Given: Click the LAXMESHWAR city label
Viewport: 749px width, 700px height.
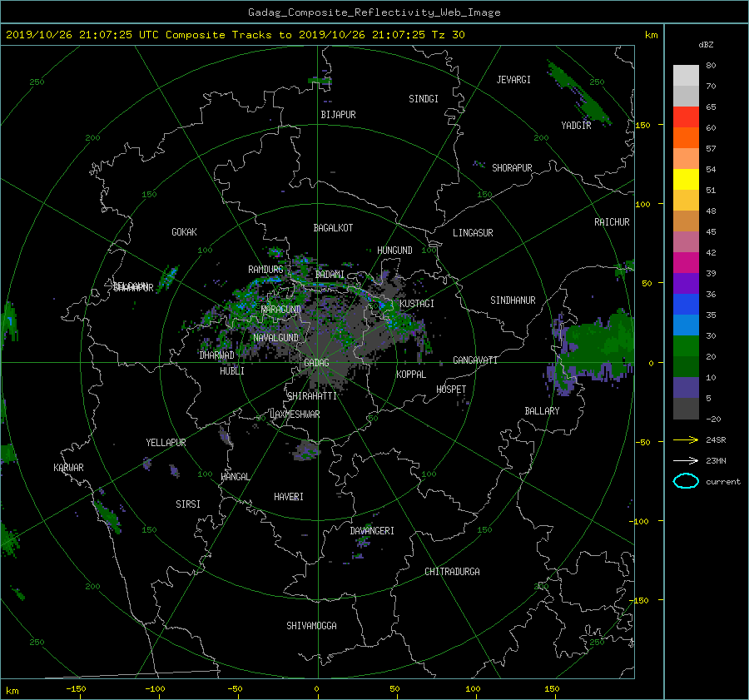Looking at the screenshot, I should coord(295,415).
